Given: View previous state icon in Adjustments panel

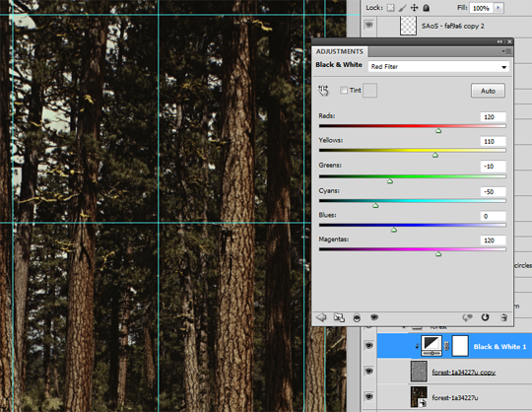Looking at the screenshot, I should click(x=467, y=317).
